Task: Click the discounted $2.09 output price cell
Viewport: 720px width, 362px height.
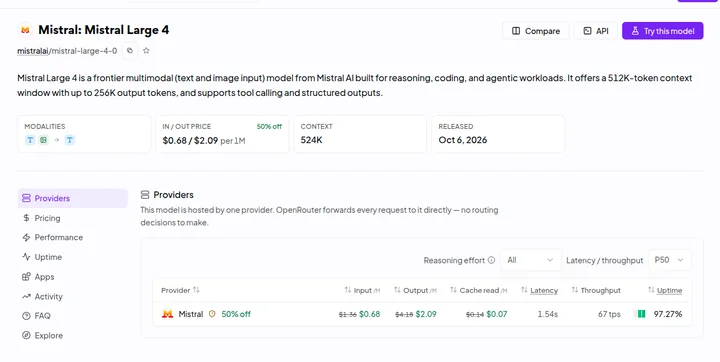Action: coord(426,314)
